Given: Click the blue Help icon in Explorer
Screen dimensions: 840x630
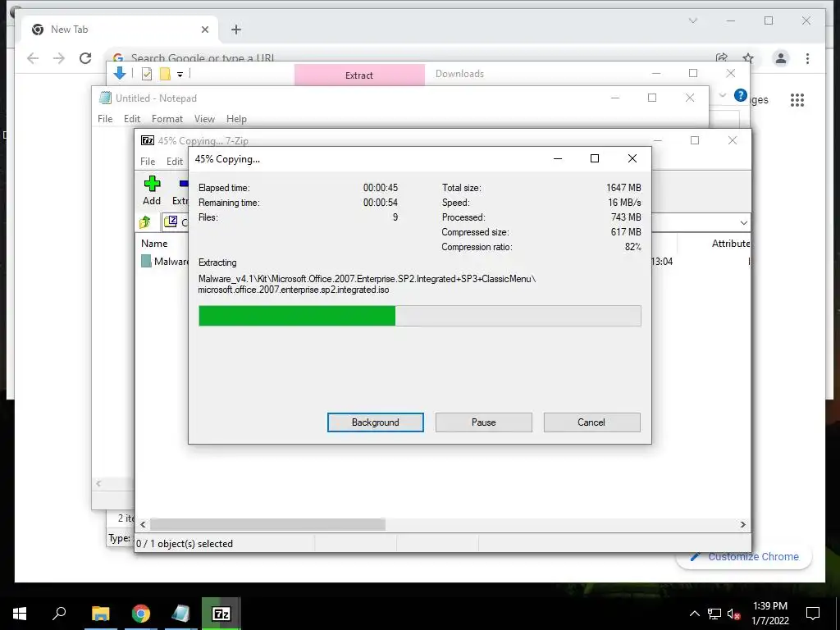Looking at the screenshot, I should [741, 95].
